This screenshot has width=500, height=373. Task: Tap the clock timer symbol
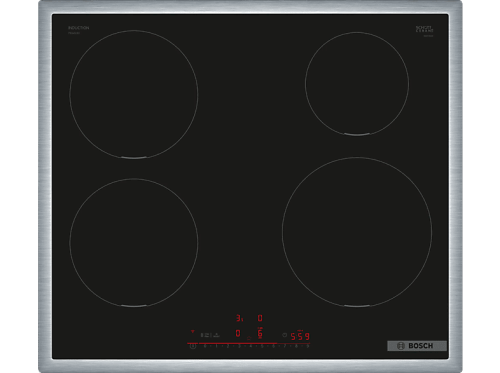point(285,335)
